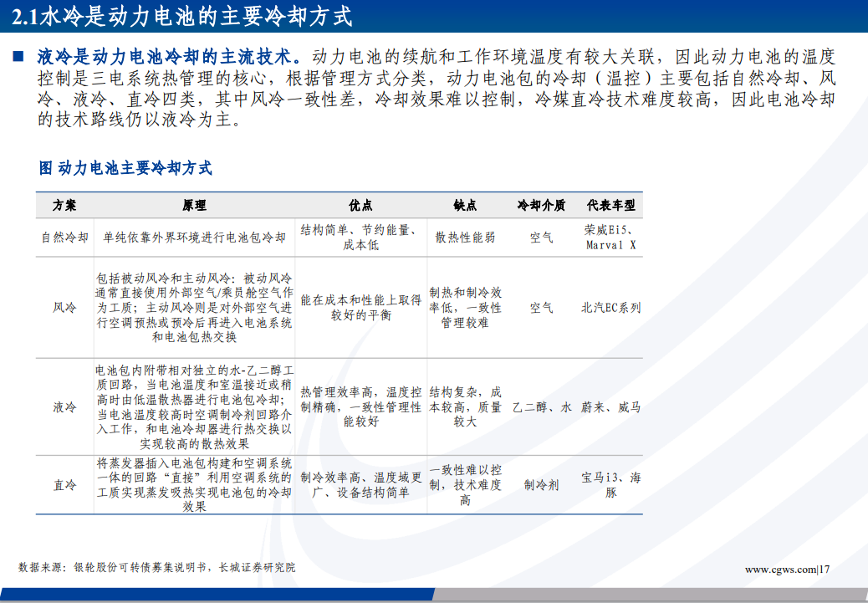Click the 直冷 row label in the table
The image size is (868, 603).
[x=64, y=484]
